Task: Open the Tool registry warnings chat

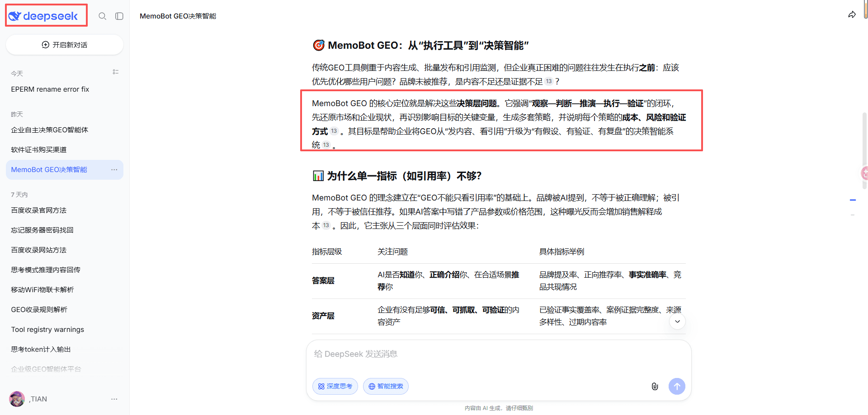Action: point(65,330)
